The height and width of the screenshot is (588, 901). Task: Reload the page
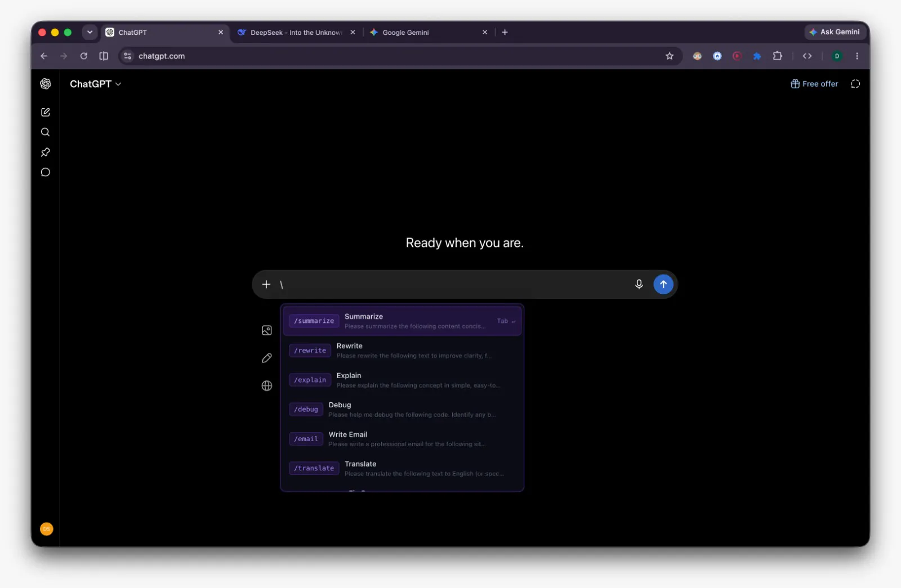point(83,56)
